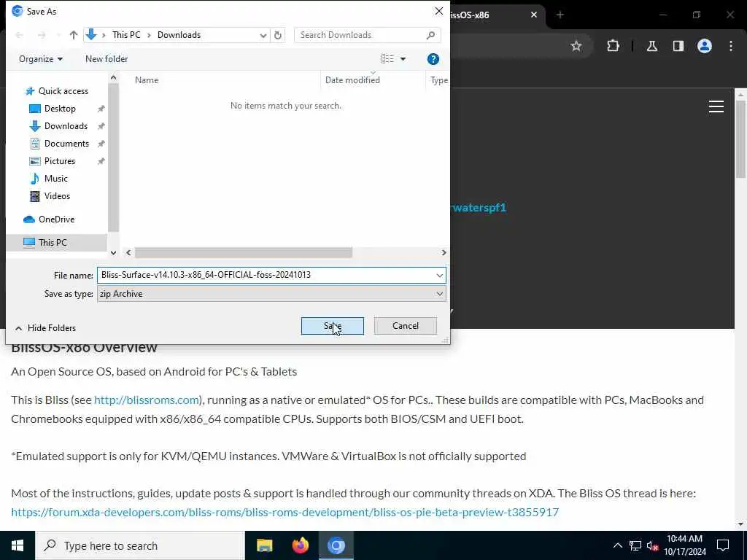Image resolution: width=747 pixels, height=560 pixels.
Task: Open Chrome extensions puzzle icon
Action: pyautogui.click(x=613, y=46)
